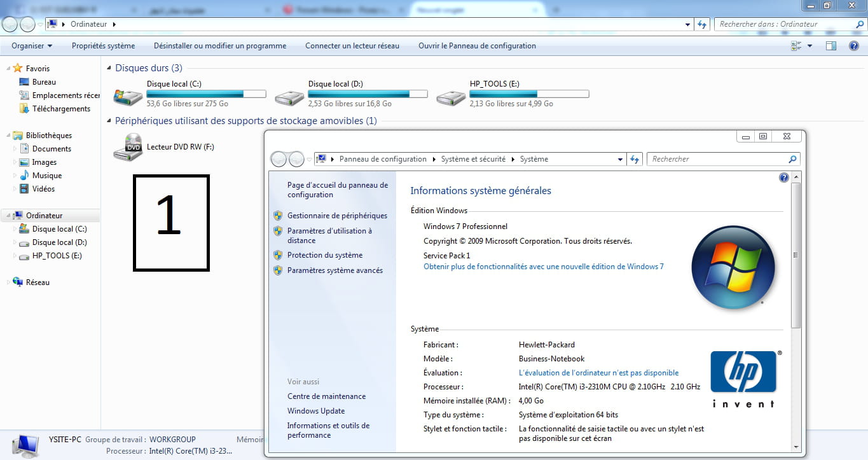The width and height of the screenshot is (868, 460).
Task: Click Système et sécurité in the breadcrumb
Action: [x=473, y=159]
